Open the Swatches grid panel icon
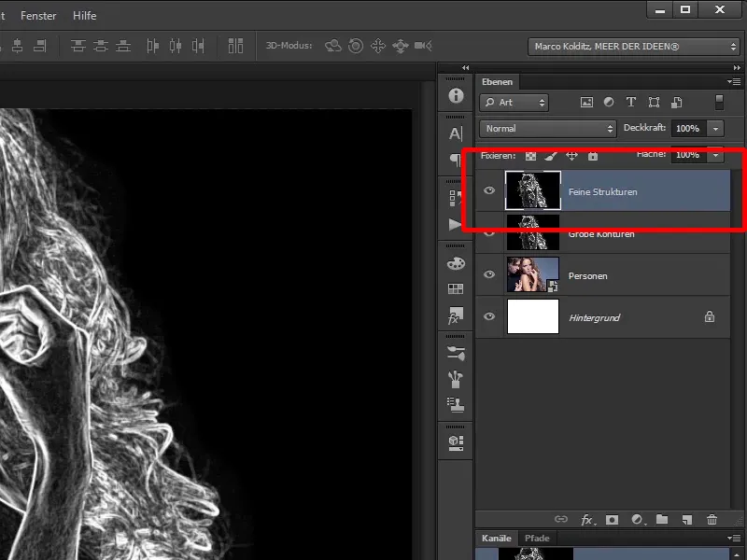Viewport: 747px width, 560px height. coord(456,288)
